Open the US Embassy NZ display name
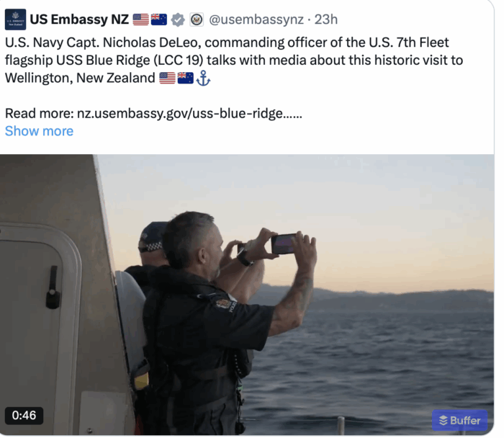504x438 pixels. tap(79, 19)
